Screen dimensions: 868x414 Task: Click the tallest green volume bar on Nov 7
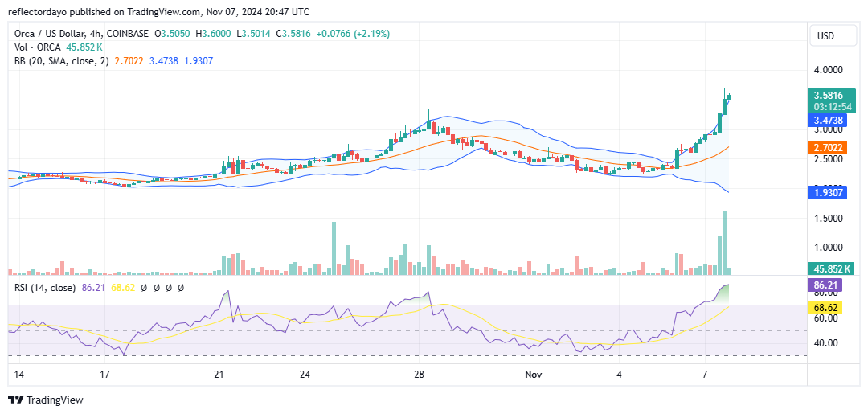coord(724,243)
